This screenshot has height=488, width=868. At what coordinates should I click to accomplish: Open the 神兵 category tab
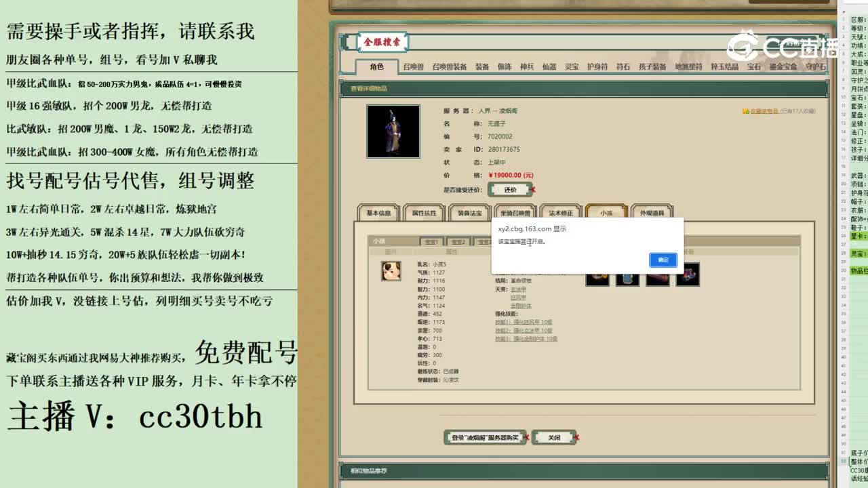coord(527,66)
